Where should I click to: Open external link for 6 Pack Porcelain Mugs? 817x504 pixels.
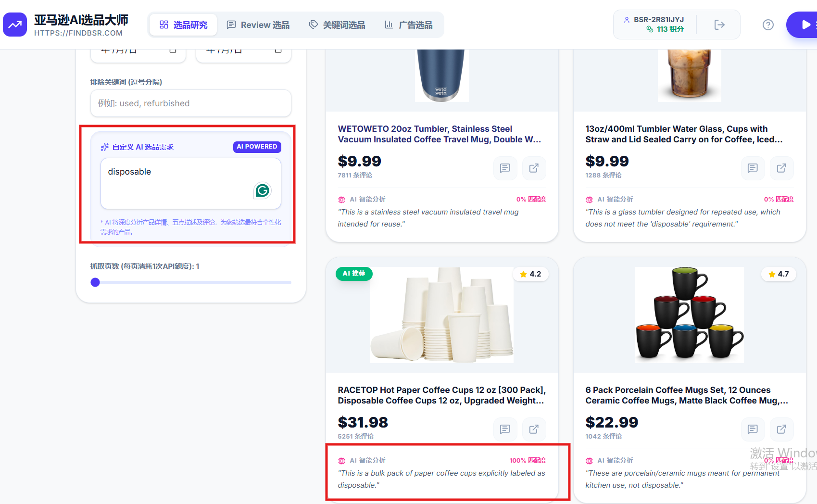[x=781, y=429]
